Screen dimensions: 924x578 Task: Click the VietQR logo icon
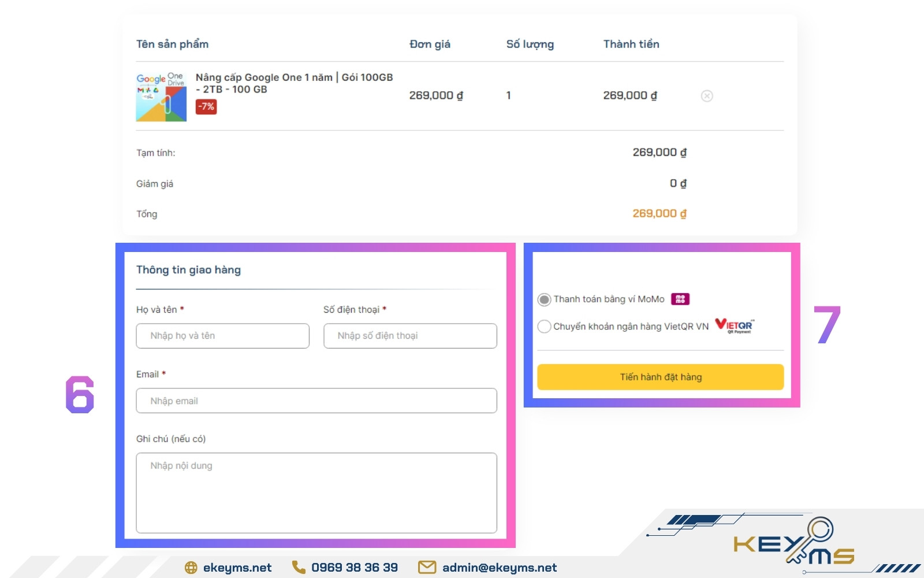734,326
